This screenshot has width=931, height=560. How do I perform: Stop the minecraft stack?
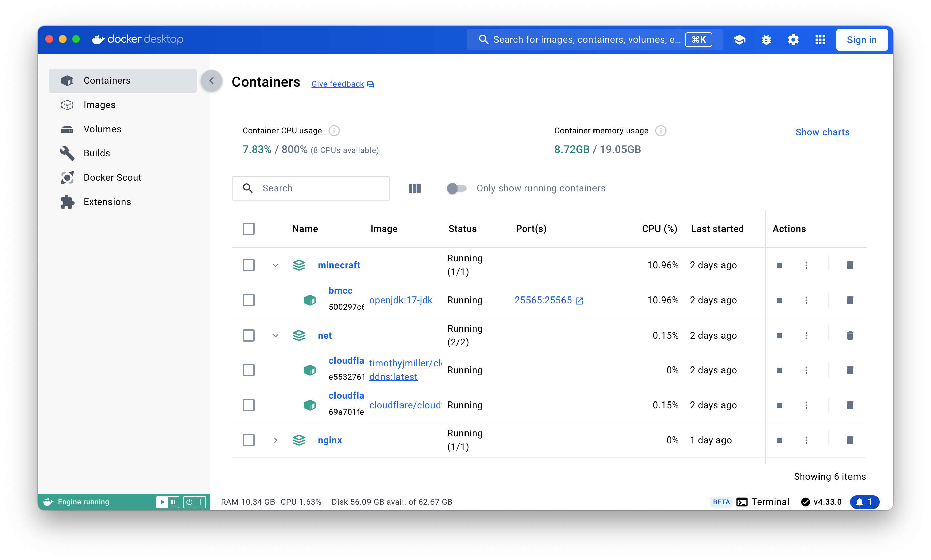coord(779,265)
